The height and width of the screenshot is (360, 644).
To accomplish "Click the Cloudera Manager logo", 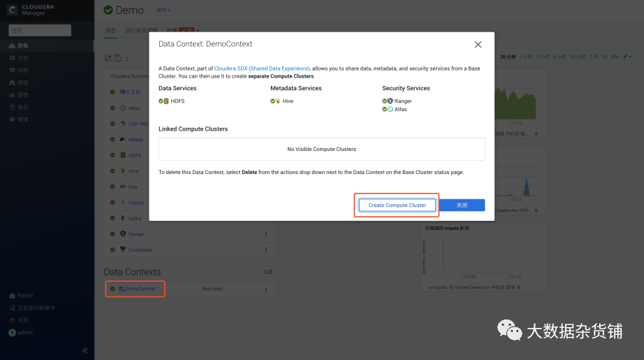I will tap(31, 10).
